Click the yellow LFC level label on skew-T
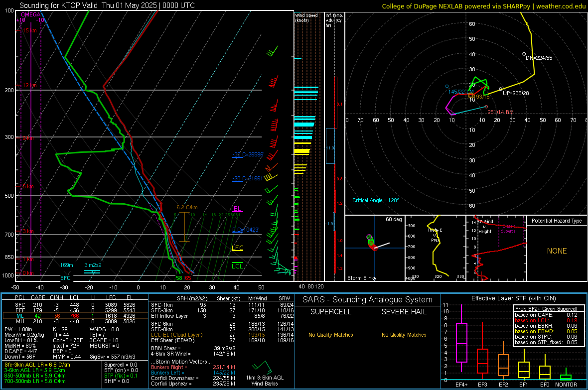 point(237,248)
